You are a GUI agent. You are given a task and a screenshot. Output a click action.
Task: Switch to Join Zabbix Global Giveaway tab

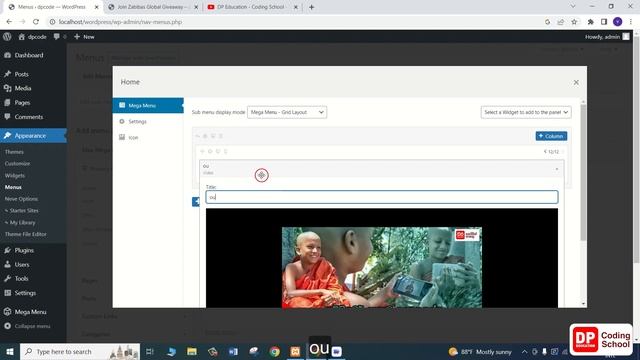point(152,7)
